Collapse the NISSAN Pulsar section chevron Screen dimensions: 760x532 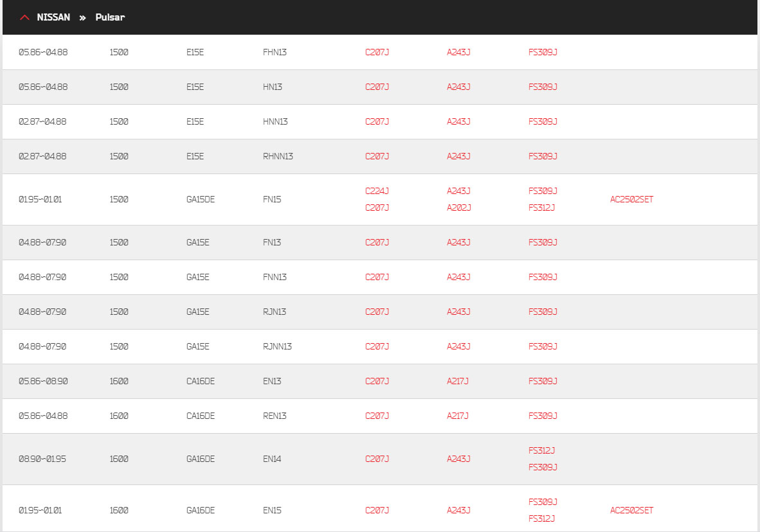click(x=24, y=17)
